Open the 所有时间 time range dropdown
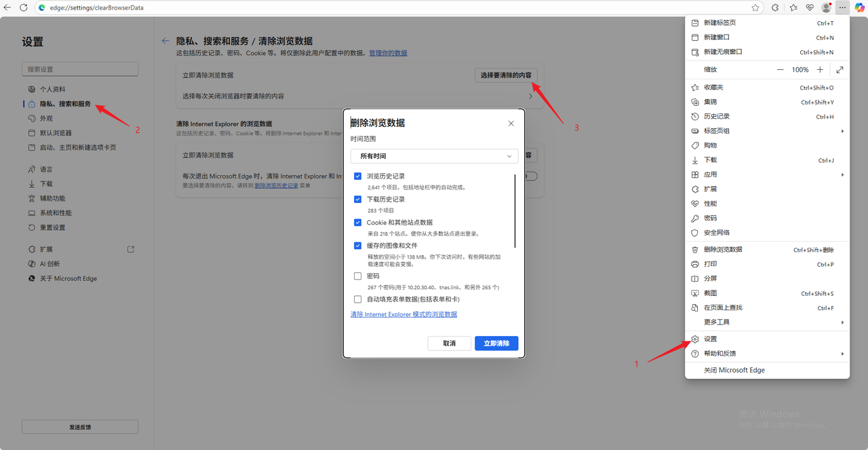This screenshot has height=450, width=868. (434, 156)
